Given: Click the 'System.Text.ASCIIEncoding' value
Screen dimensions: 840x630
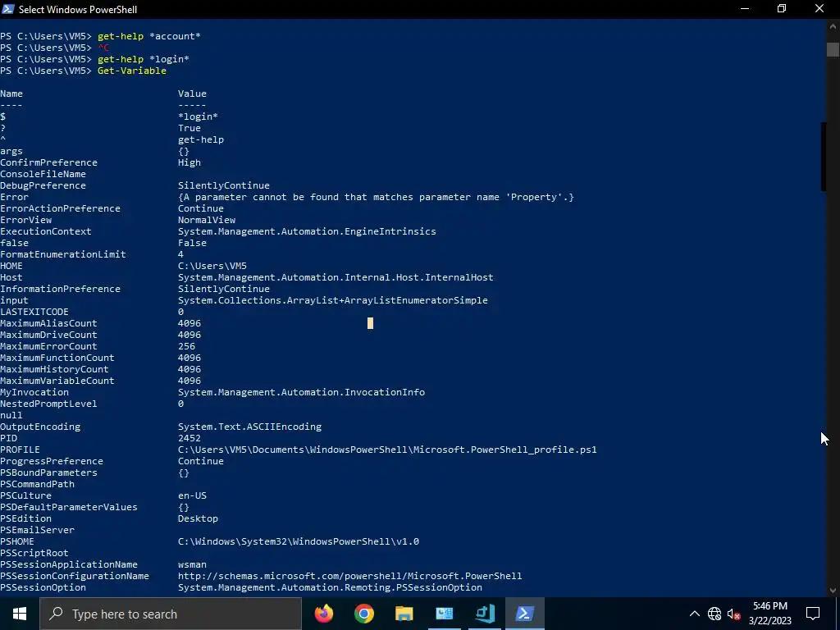Looking at the screenshot, I should tap(249, 427).
